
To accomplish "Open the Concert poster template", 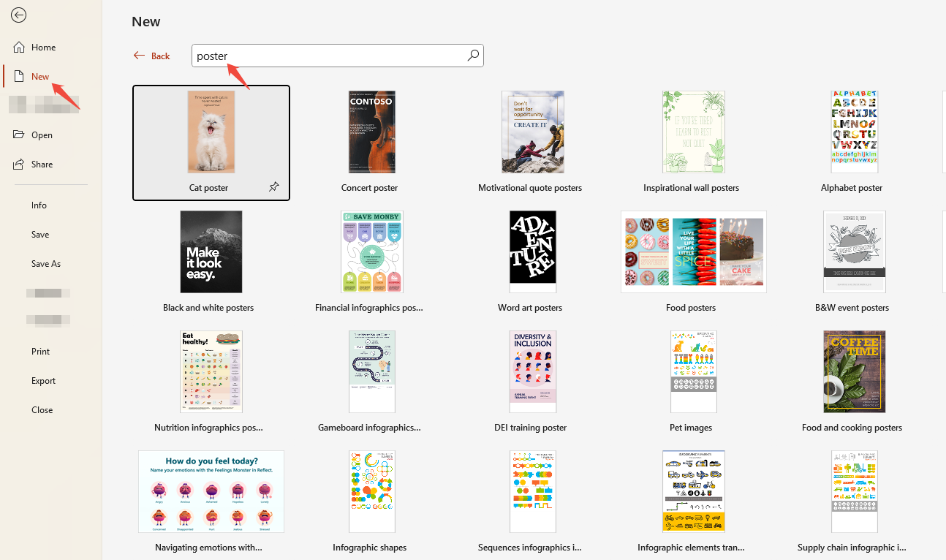I will pos(371,132).
